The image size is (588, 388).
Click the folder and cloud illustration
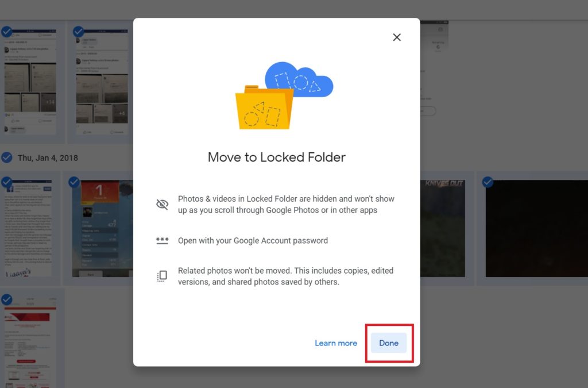click(x=284, y=95)
